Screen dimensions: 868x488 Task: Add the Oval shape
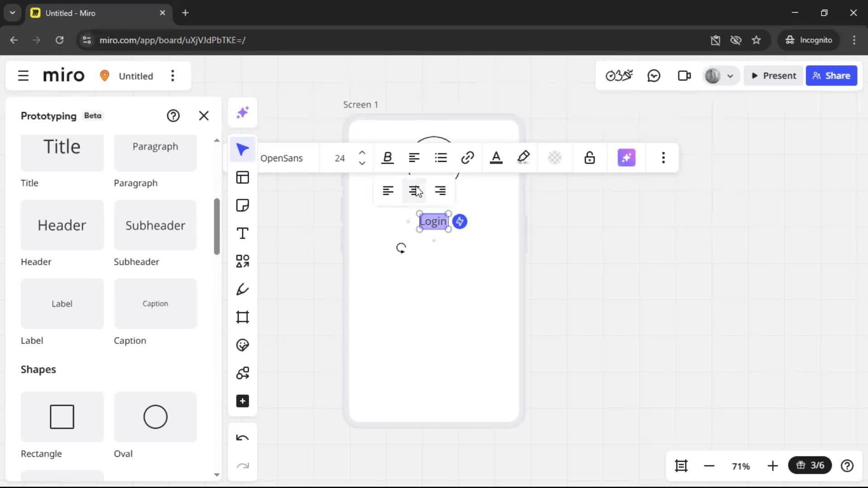pyautogui.click(x=155, y=417)
